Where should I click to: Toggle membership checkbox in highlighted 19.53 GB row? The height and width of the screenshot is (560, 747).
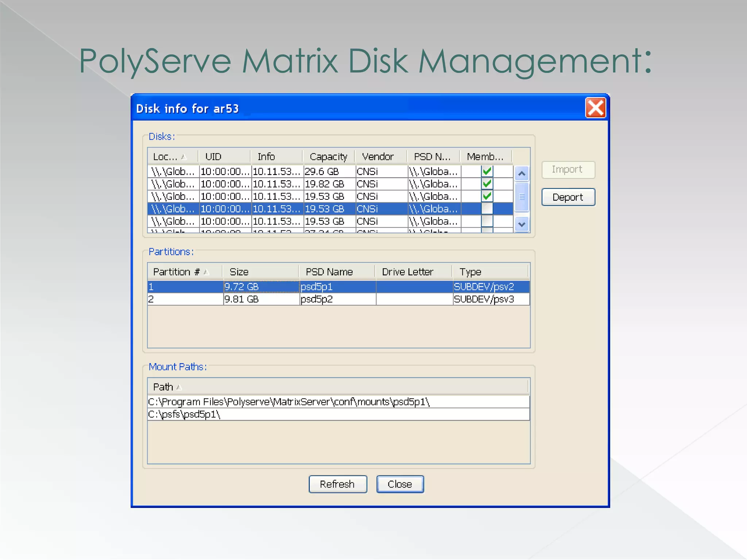coord(487,209)
